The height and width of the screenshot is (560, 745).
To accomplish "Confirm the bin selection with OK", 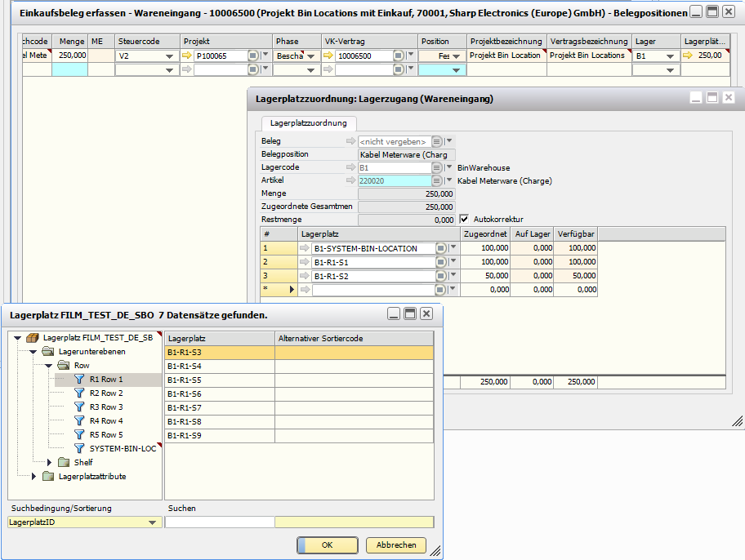I will 327,545.
